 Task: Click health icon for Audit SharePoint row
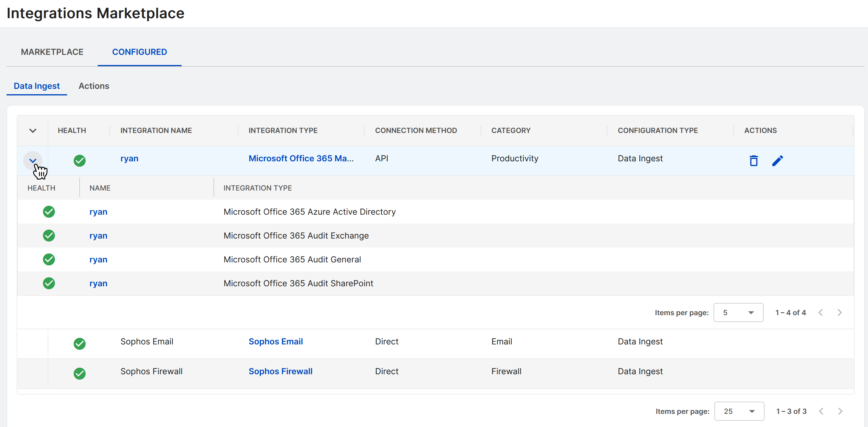(49, 284)
